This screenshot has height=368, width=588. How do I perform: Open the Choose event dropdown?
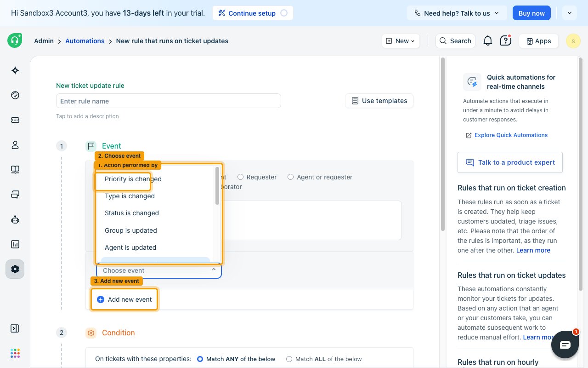click(x=159, y=270)
